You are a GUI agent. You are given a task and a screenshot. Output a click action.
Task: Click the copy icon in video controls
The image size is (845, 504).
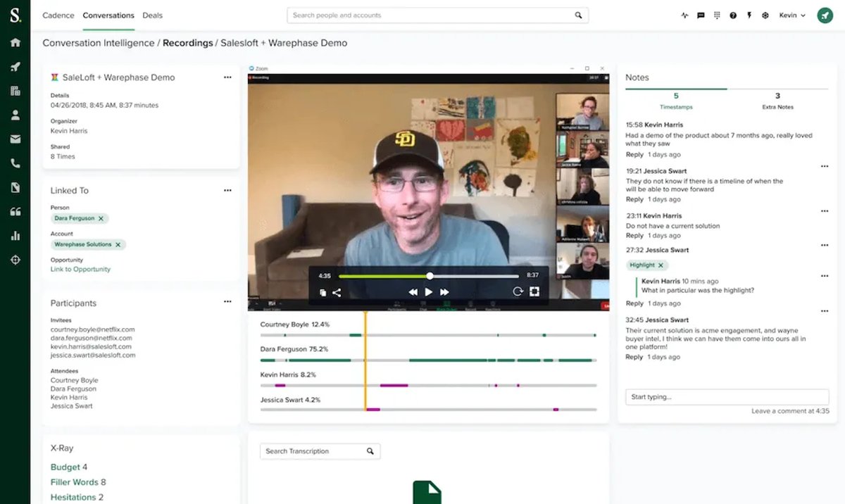pyautogui.click(x=323, y=293)
